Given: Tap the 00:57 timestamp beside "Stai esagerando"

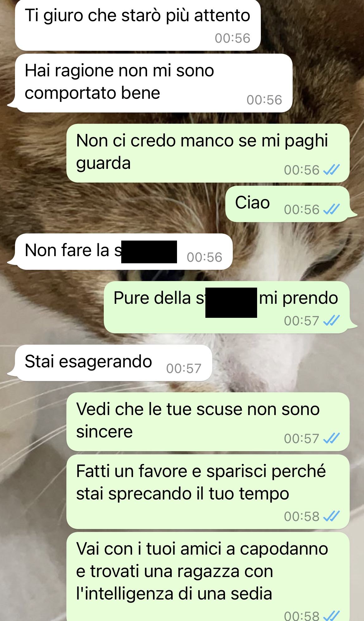Looking at the screenshot, I should click(x=184, y=369).
